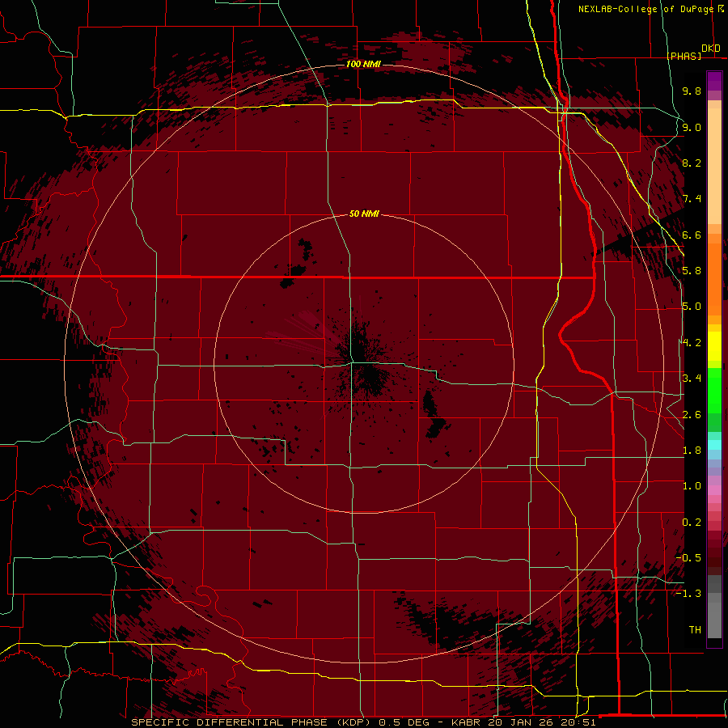Click the 2.6 legend value
Screen dimensions: 728x728
(x=692, y=415)
